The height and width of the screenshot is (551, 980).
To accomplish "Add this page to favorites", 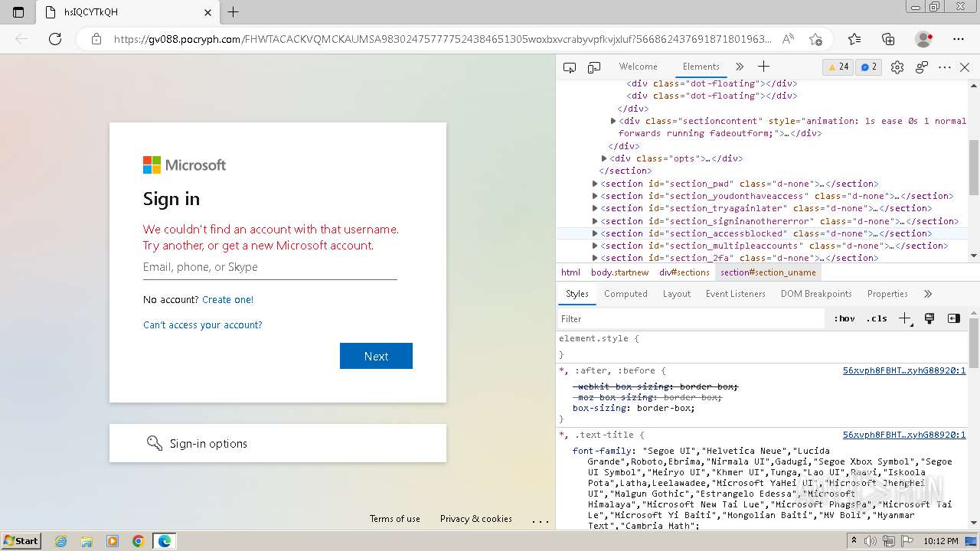I will [x=816, y=39].
